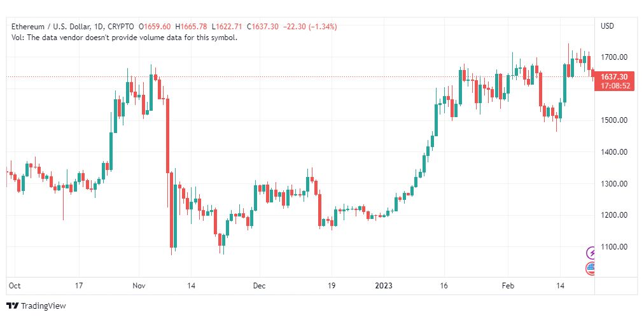Click the open price value O1659.60
The image size is (644, 317).
click(153, 27)
